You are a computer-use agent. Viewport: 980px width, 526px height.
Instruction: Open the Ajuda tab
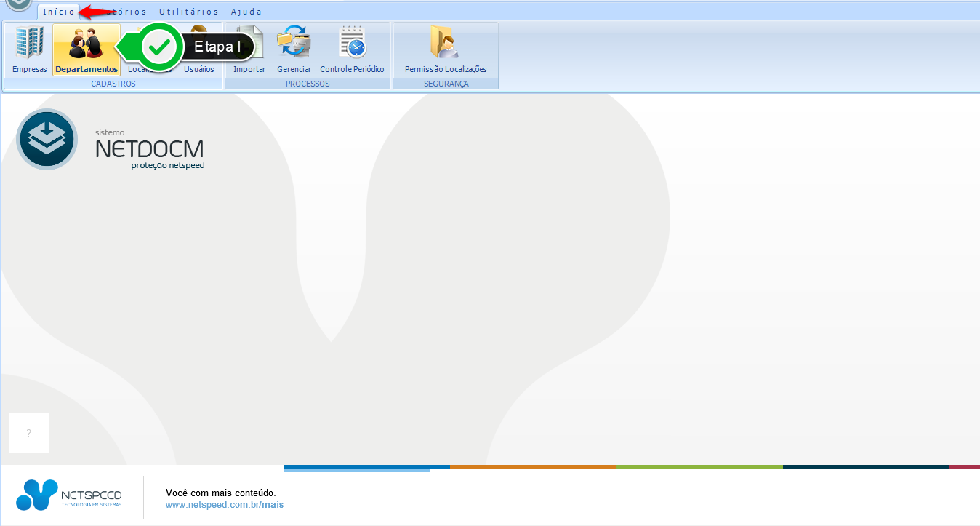click(x=246, y=12)
